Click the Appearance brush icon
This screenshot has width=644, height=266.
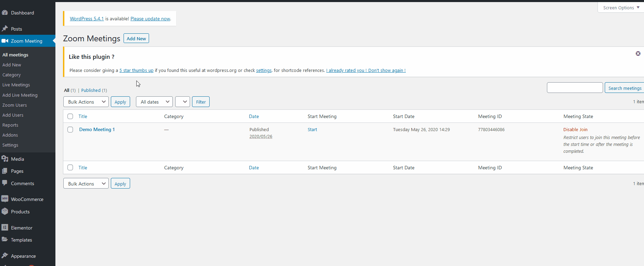[x=5, y=255]
